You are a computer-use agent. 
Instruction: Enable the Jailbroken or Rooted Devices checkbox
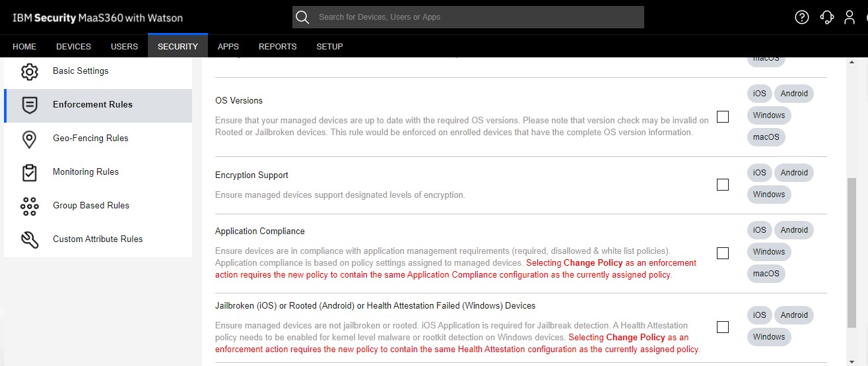723,327
